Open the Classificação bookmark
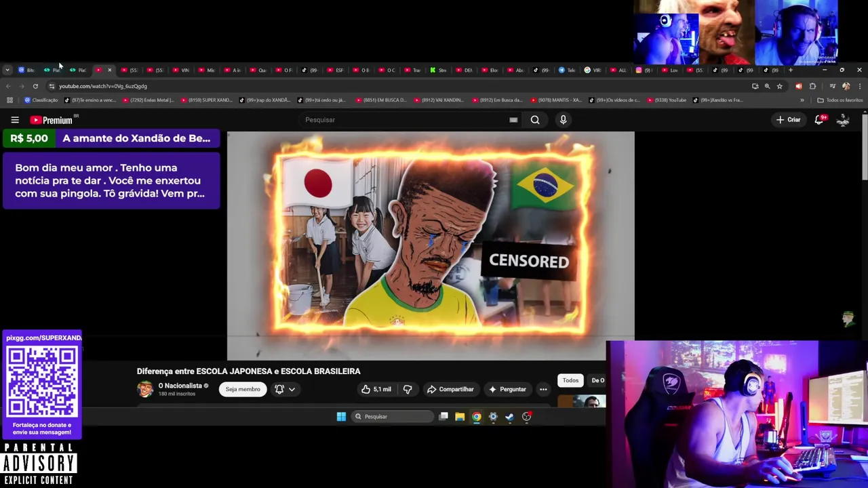Viewport: 868px width, 488px height. pyautogui.click(x=41, y=100)
